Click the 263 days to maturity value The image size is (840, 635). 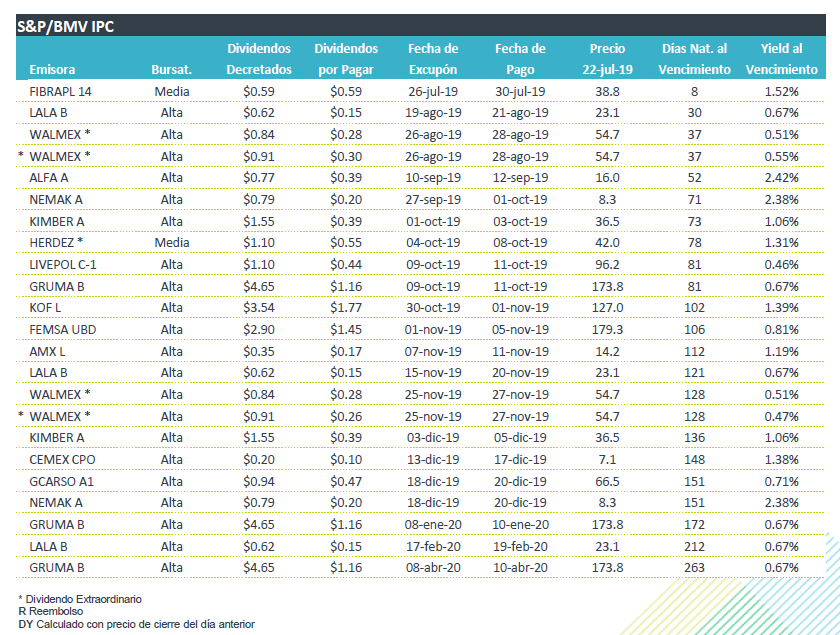694,568
